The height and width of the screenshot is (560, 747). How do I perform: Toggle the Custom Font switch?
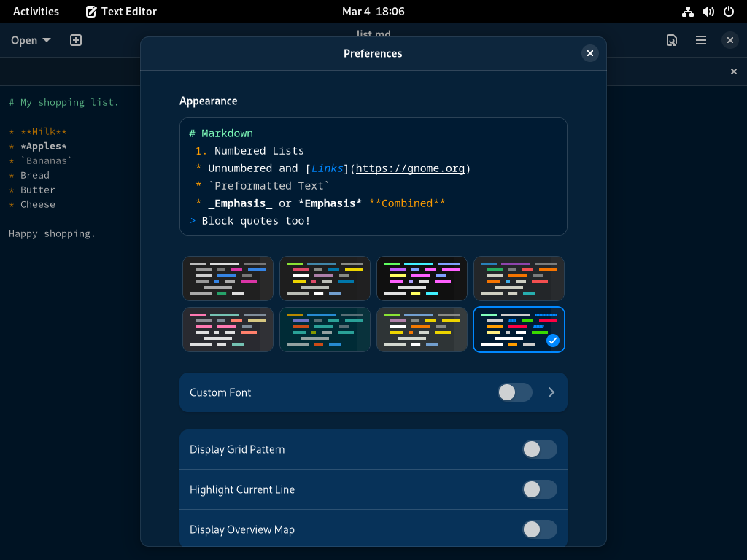click(515, 392)
